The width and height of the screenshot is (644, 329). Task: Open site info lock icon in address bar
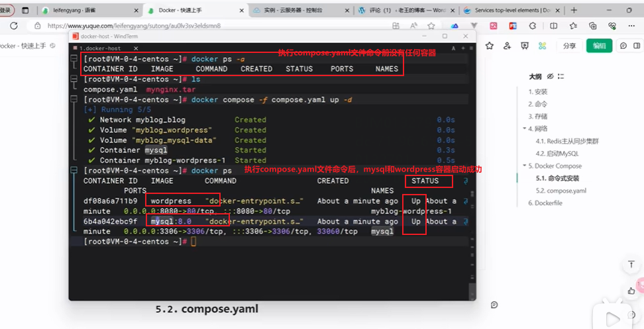coord(37,26)
